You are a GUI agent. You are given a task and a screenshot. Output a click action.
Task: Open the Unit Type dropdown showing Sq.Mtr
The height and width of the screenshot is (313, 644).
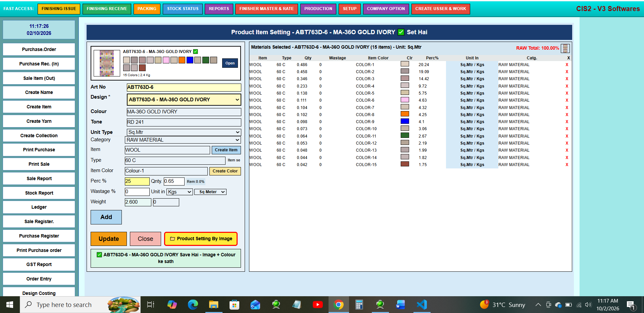pyautogui.click(x=184, y=132)
